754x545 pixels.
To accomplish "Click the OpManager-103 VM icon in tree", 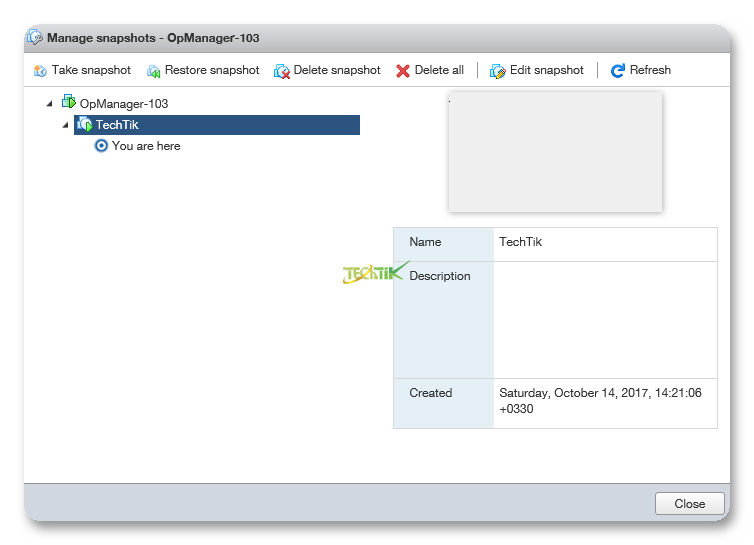I will point(68,101).
